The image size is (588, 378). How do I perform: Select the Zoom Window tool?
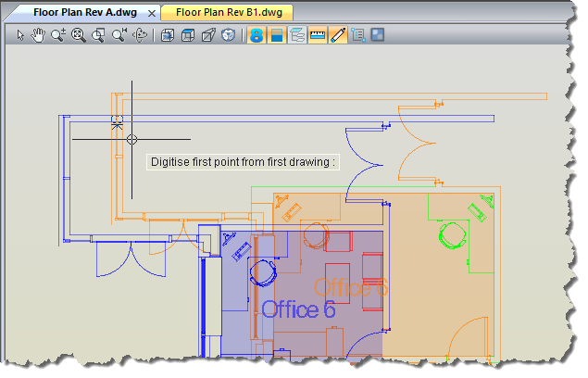click(x=98, y=35)
